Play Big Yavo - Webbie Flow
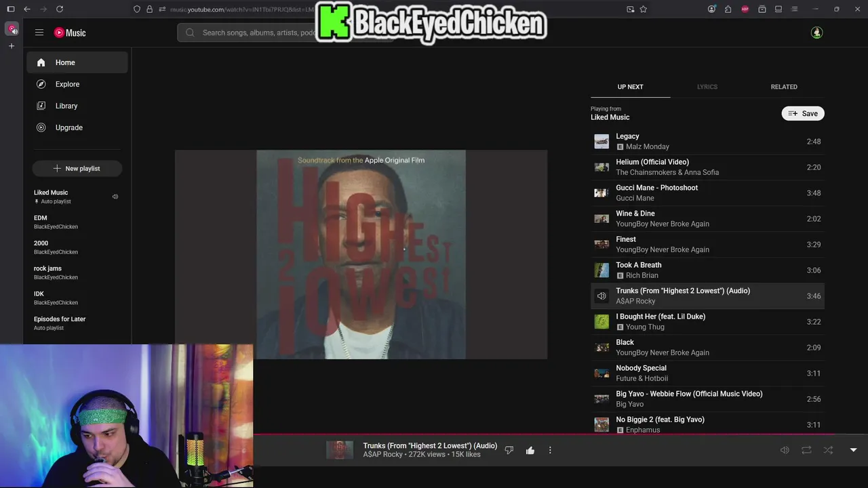Viewport: 868px width, 488px height. (x=707, y=399)
